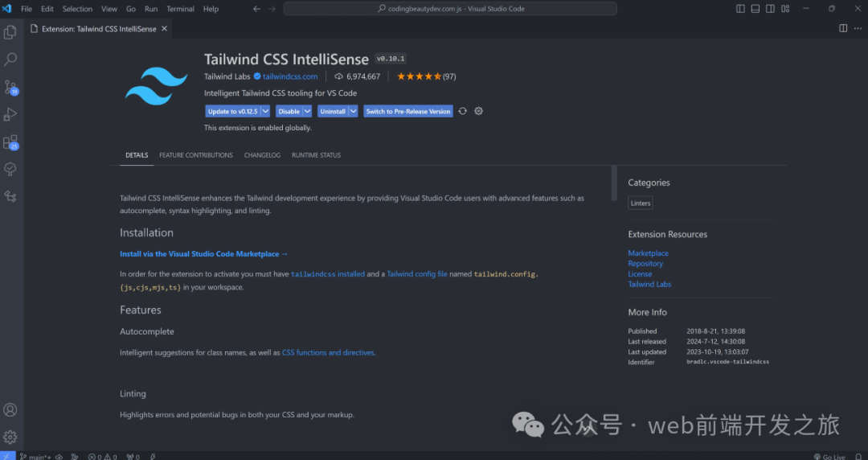Toggle the primary side bar layout icon

coord(740,9)
